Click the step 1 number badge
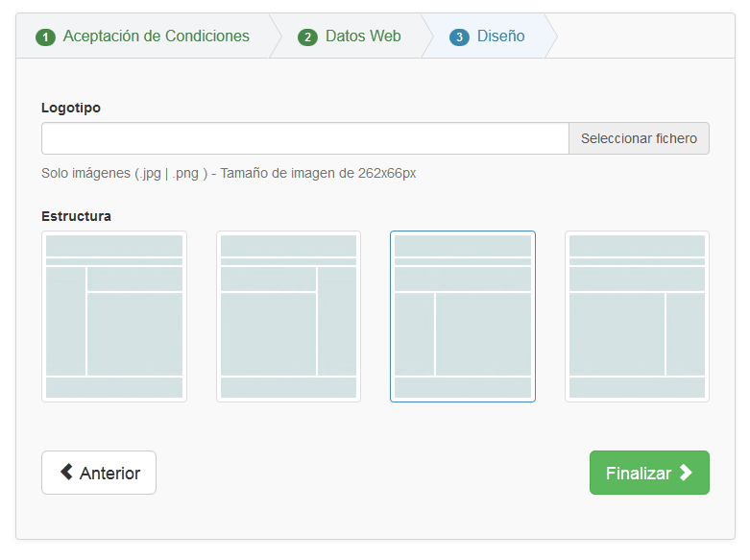750x560 pixels. 45,37
